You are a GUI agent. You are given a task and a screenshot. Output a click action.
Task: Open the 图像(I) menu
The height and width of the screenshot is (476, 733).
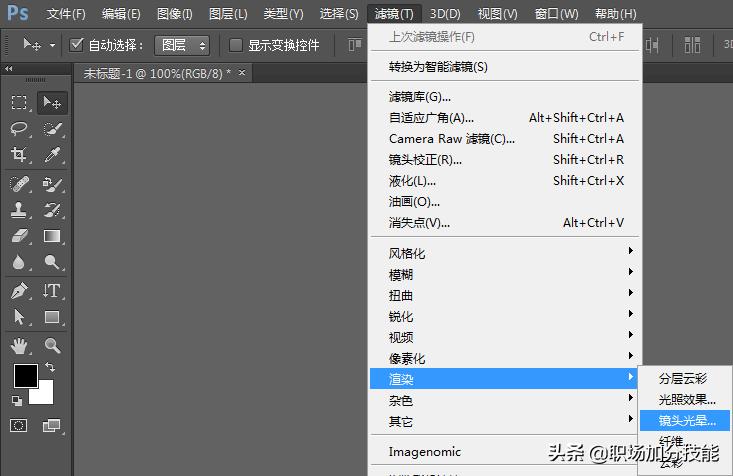pos(174,14)
